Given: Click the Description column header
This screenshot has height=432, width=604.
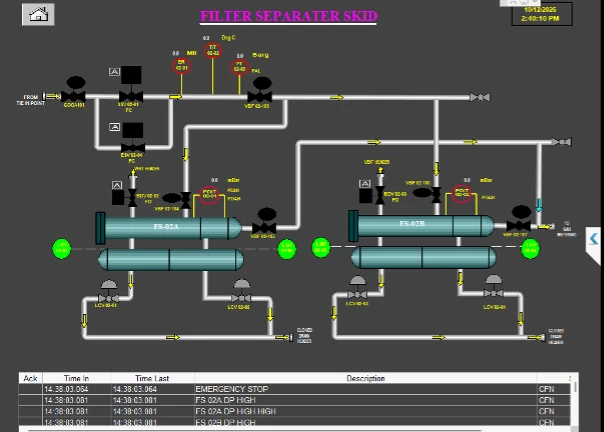Looking at the screenshot, I should point(366,378).
